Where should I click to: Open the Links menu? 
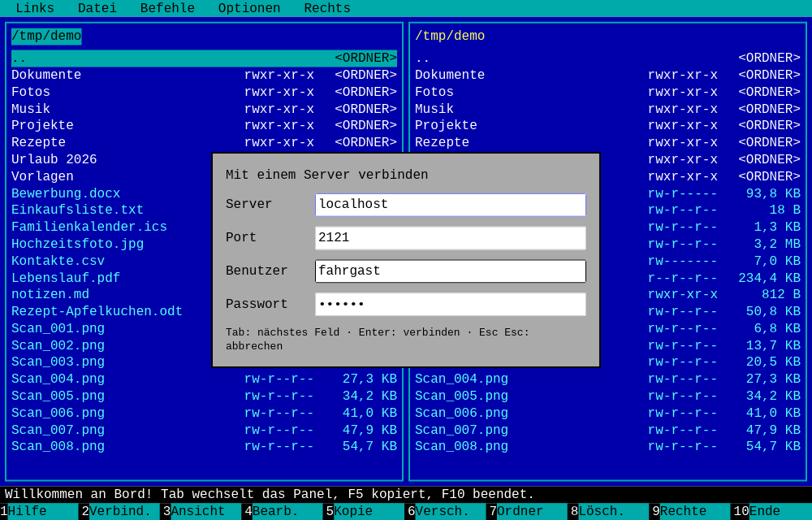click(35, 8)
